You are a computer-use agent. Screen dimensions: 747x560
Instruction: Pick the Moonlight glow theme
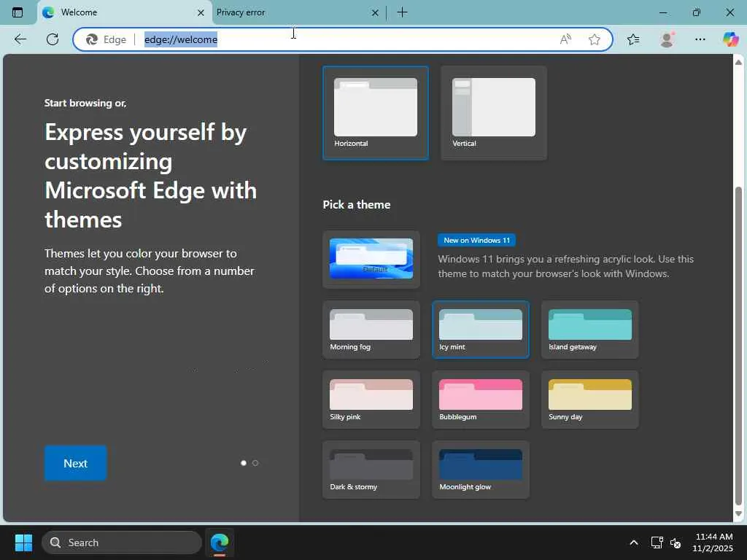480,470
